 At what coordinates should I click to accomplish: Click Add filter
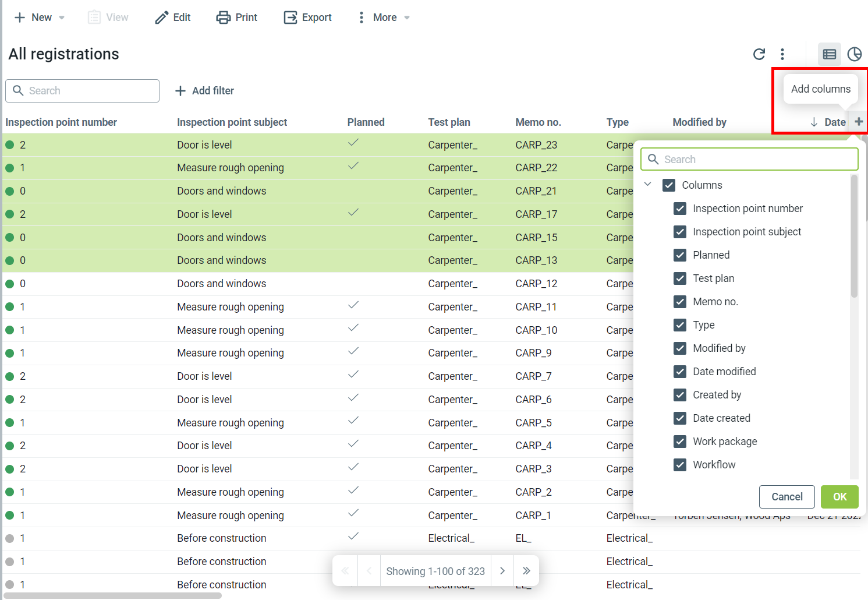pos(205,91)
